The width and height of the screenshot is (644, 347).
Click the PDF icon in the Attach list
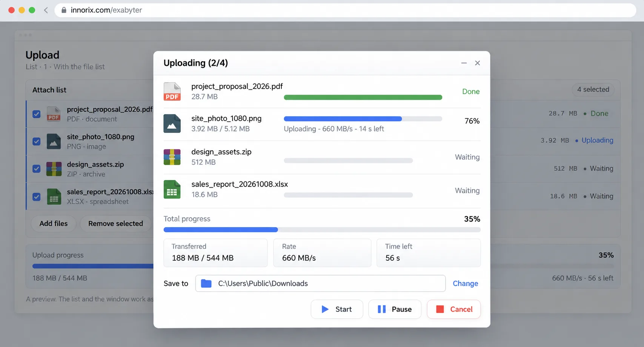pos(54,114)
